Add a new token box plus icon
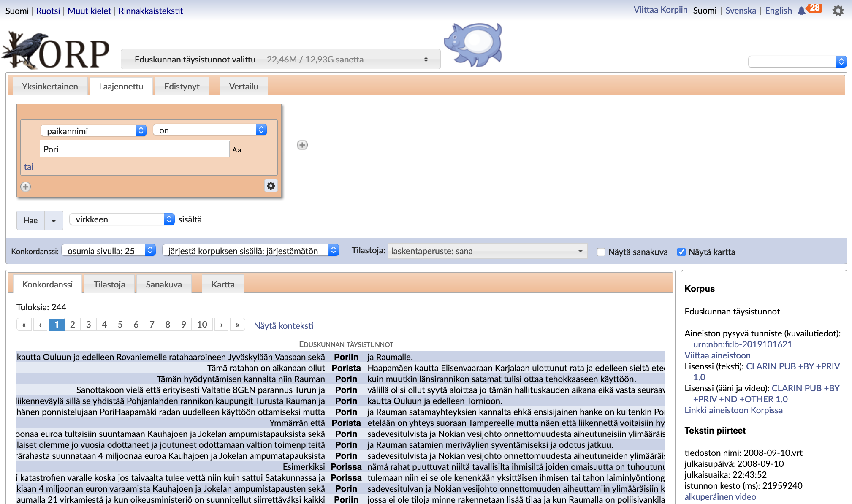This screenshot has height=504, width=852. click(302, 145)
